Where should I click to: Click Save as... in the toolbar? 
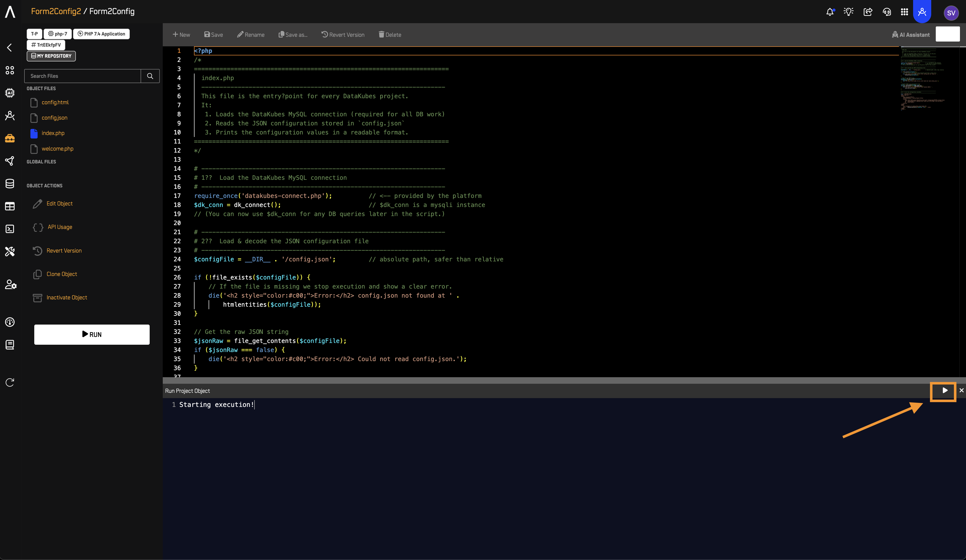(x=293, y=34)
